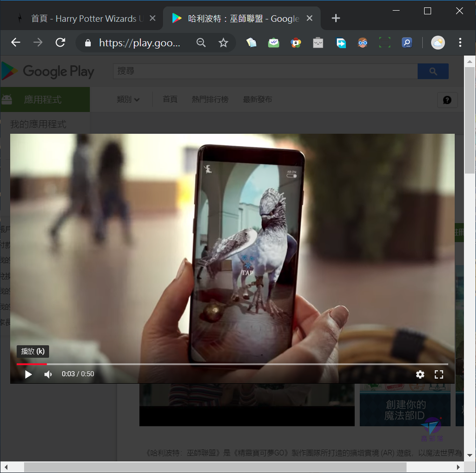Click the vertical scrollbar thumb
Screen dimensions: 476x473
469,120
